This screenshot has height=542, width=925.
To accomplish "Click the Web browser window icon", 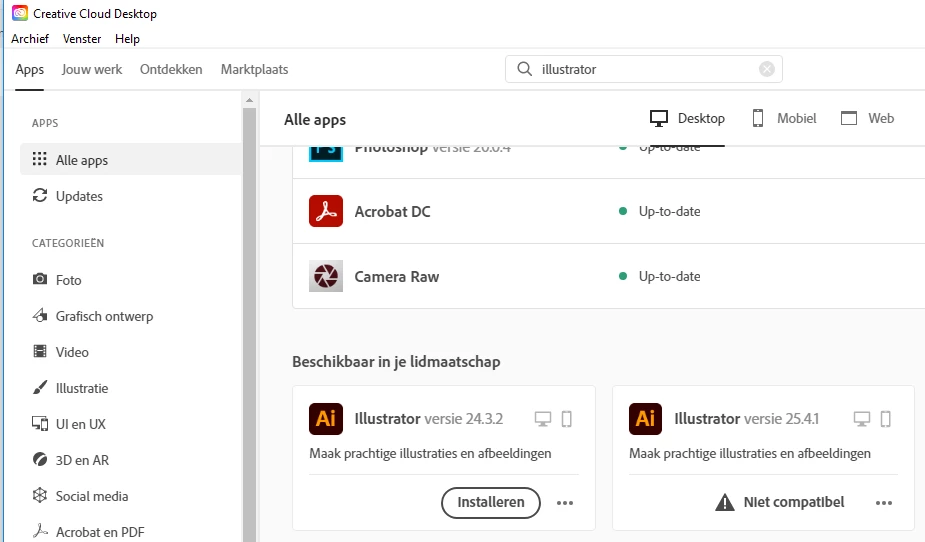I will coord(849,119).
